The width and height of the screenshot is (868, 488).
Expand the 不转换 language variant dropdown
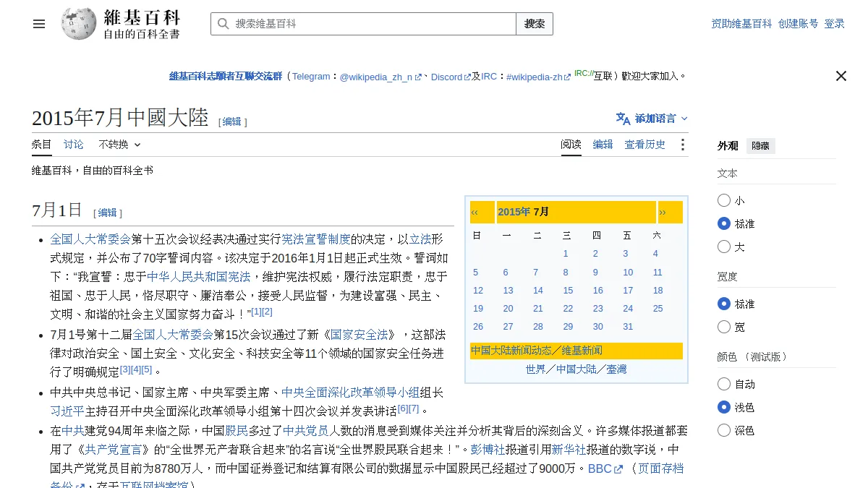point(119,145)
